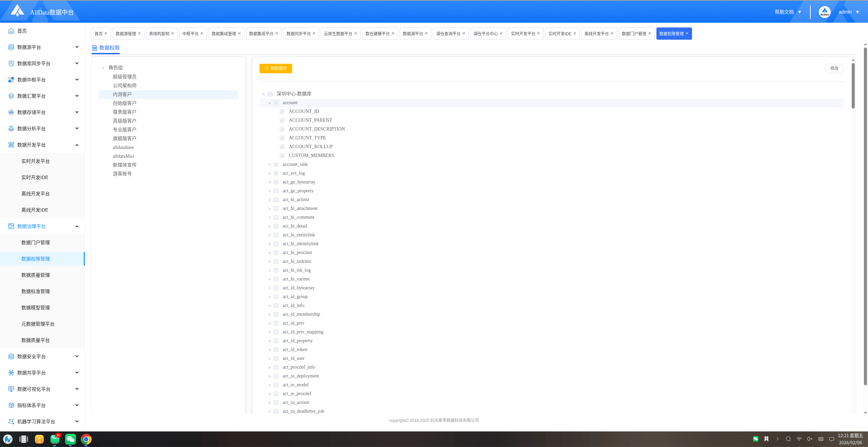Viewport: 868px width, 447px height.
Task: Expand the act_ge_property tree node
Action: tap(270, 191)
